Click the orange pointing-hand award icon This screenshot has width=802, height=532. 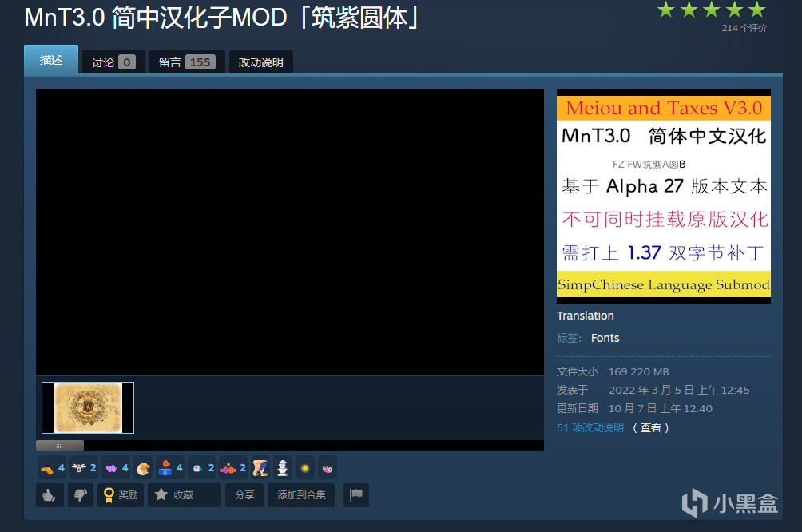52,468
